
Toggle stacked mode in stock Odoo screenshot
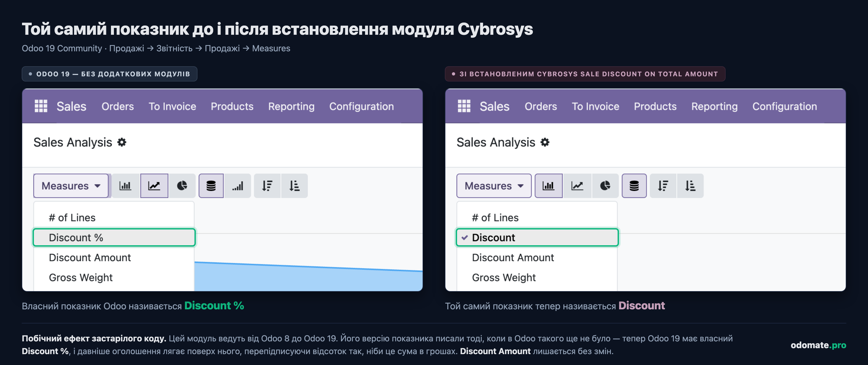pos(211,186)
